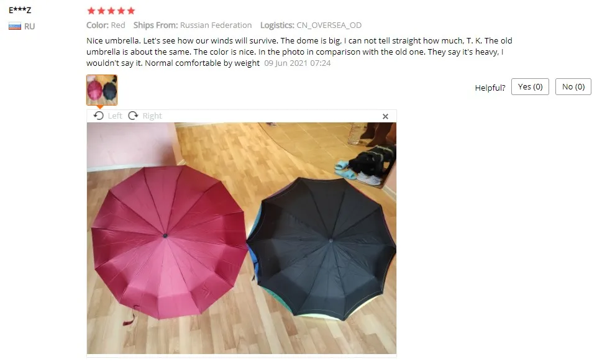The image size is (597, 364).
Task: Click the Logistics CN_OVERSEA_OD text
Action: 311,25
